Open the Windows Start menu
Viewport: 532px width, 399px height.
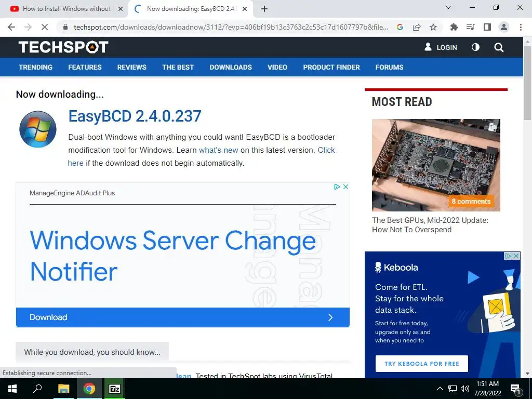[12, 389]
